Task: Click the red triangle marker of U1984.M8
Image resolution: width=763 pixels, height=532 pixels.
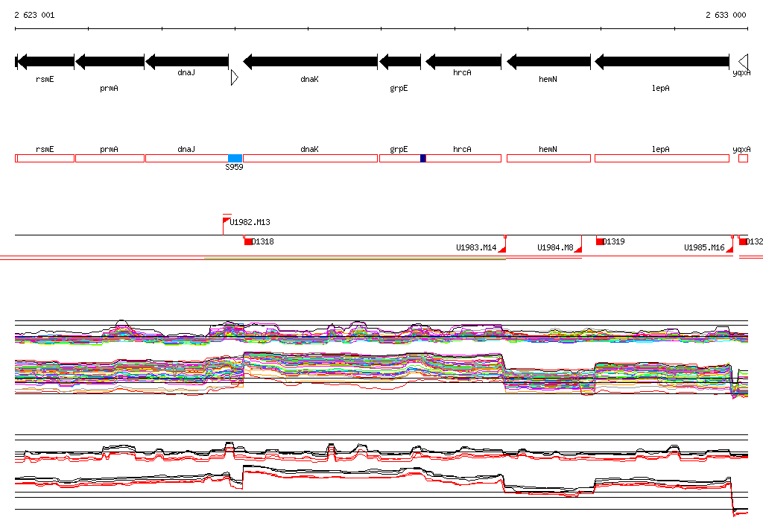Action: [578, 249]
